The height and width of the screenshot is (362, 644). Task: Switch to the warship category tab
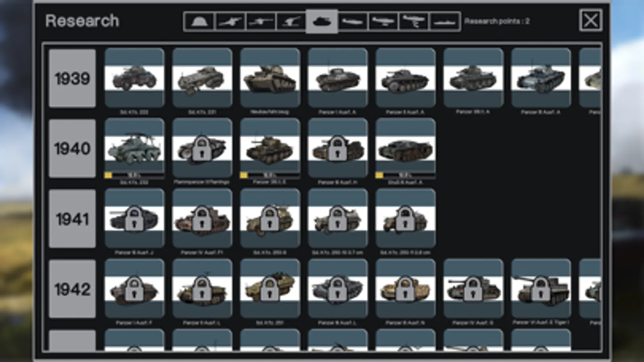pyautogui.click(x=445, y=21)
